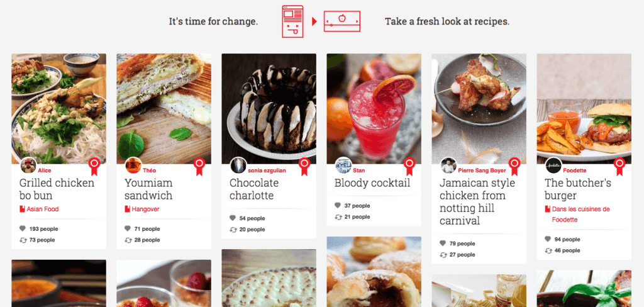This screenshot has width=644, height=307.
Task: Click the heart icon on Bloody cocktail card
Action: coord(338,206)
